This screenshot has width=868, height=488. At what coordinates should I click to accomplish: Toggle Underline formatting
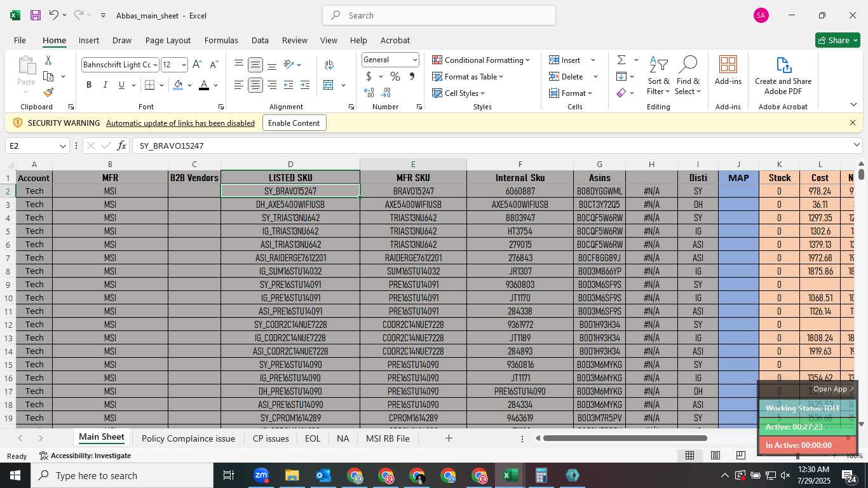tap(121, 85)
